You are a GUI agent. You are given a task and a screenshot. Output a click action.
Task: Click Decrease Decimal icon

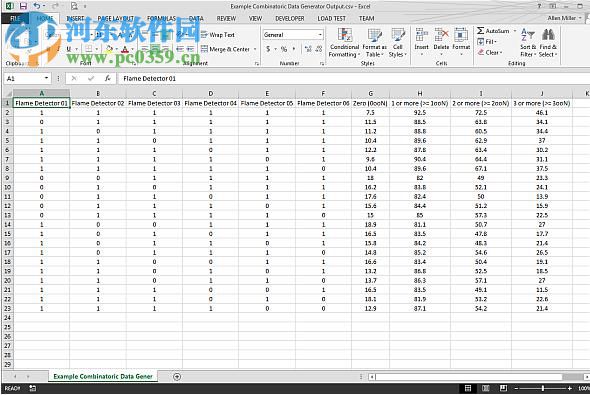[319, 49]
